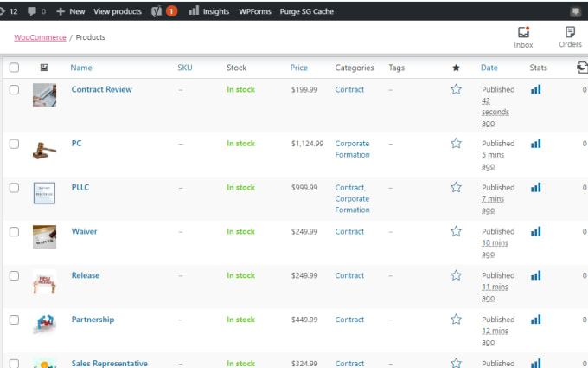Image resolution: width=588 pixels, height=368 pixels.
Task: Toggle featured star for Contract Review
Action: point(456,89)
